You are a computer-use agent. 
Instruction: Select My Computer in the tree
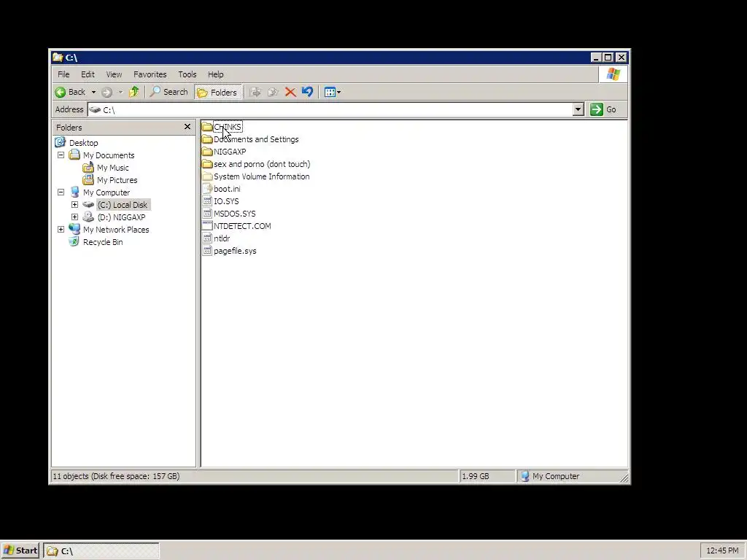point(107,192)
